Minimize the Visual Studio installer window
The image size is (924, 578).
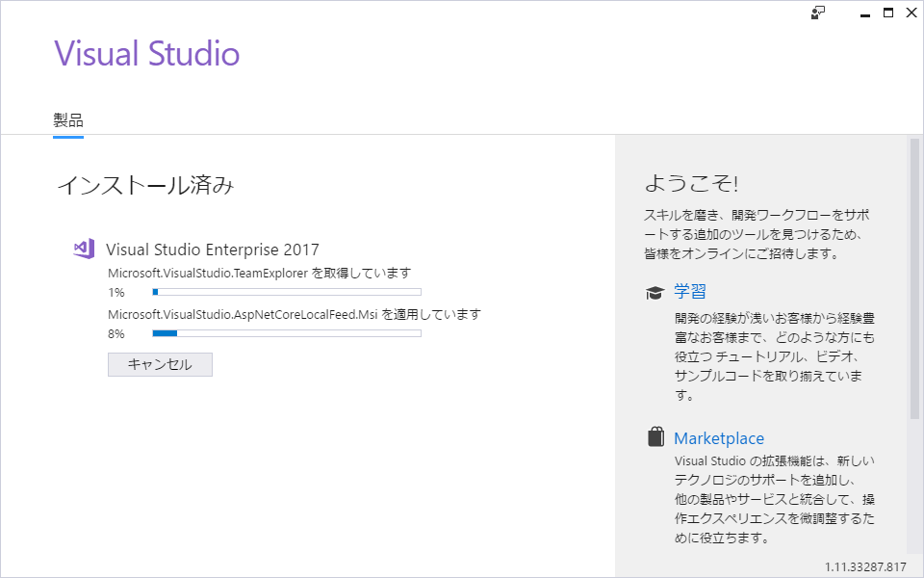click(865, 13)
